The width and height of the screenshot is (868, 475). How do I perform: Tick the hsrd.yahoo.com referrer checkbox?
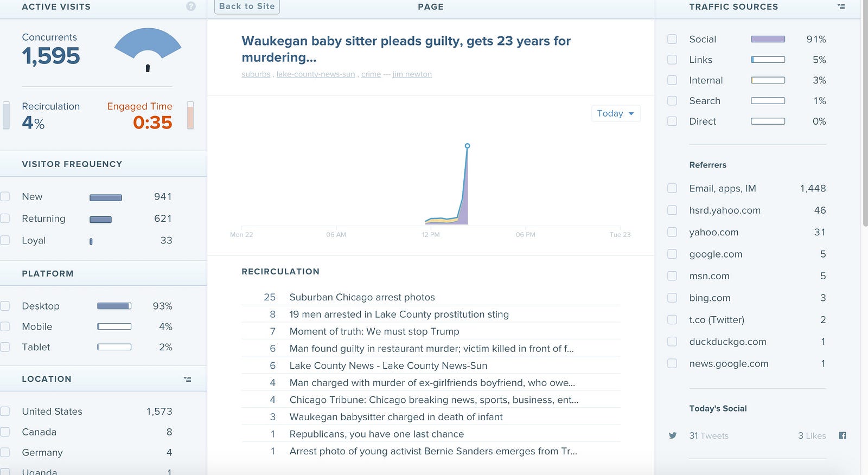672,210
